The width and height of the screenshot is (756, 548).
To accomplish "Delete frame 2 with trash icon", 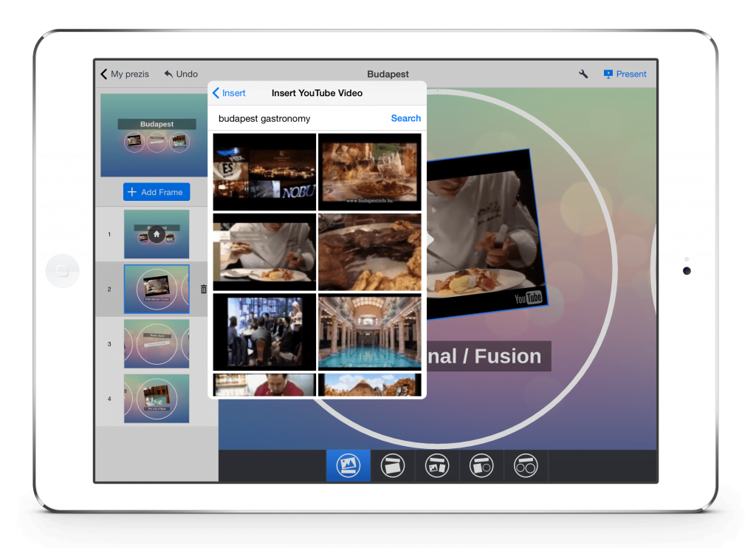I will coord(204,290).
